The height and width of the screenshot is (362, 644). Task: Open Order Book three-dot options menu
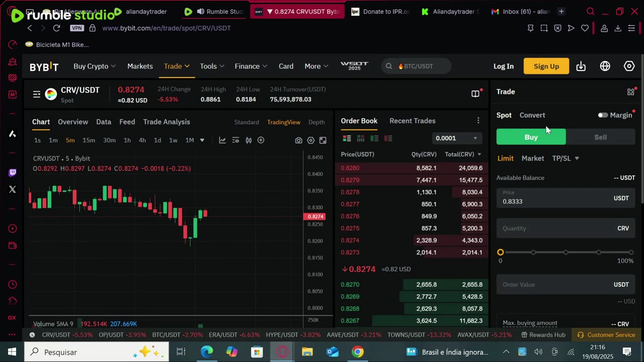click(x=478, y=121)
